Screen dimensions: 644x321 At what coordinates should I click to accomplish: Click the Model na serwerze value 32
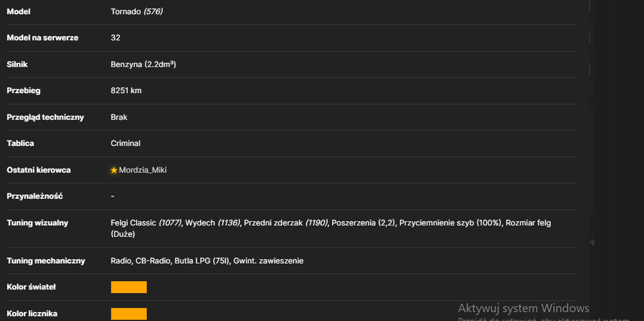[115, 38]
